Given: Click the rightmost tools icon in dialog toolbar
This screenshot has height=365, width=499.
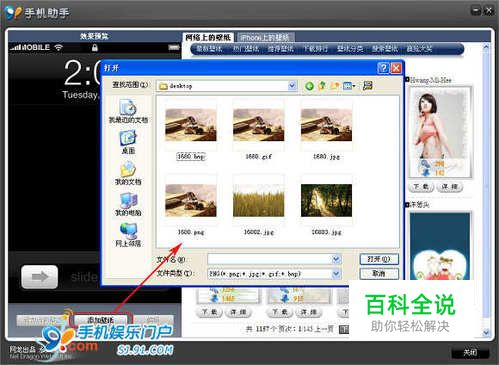Looking at the screenshot, I should 368,86.
